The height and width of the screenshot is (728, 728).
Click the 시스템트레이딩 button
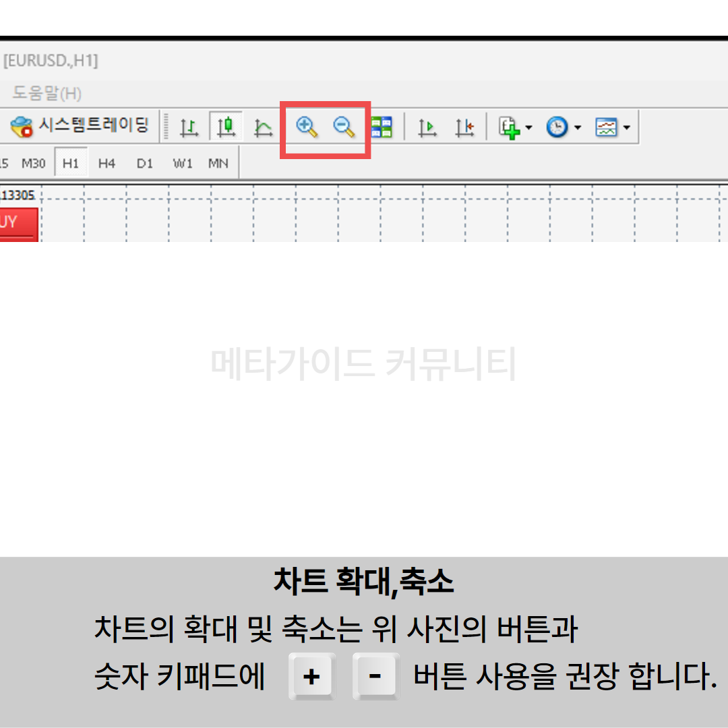(x=81, y=125)
